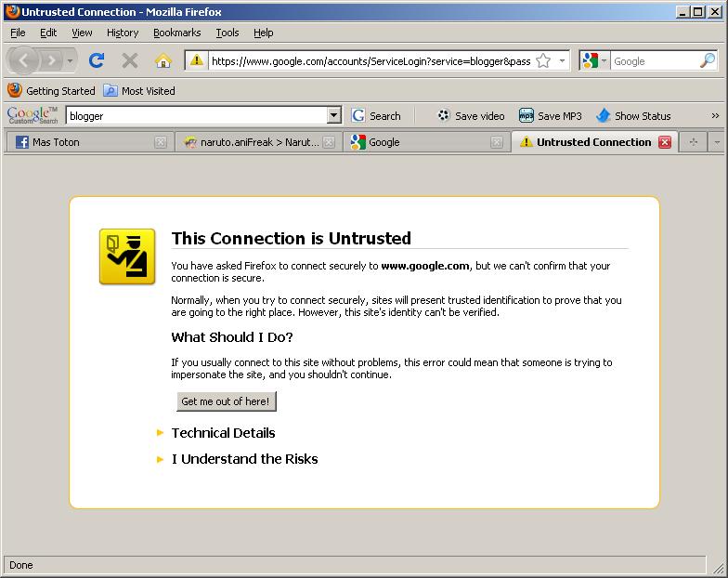
Task: Click the Get me out of here! button
Action: coord(227,401)
